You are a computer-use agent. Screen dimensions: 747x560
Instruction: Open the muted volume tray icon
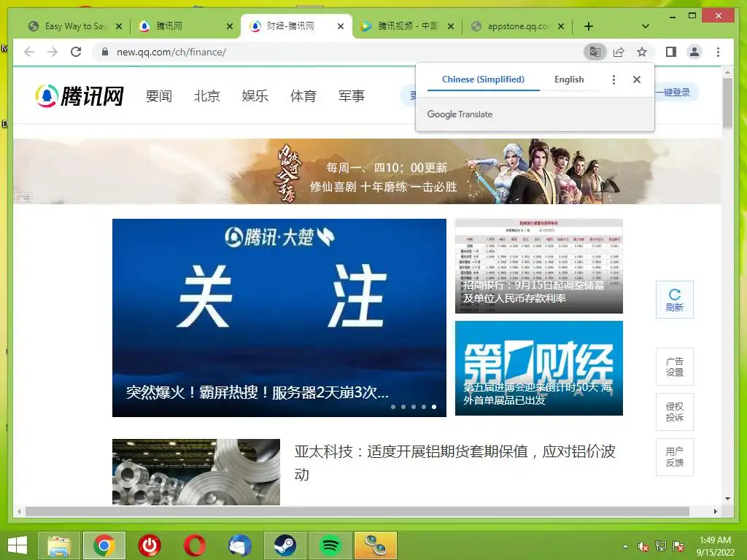[x=643, y=546]
